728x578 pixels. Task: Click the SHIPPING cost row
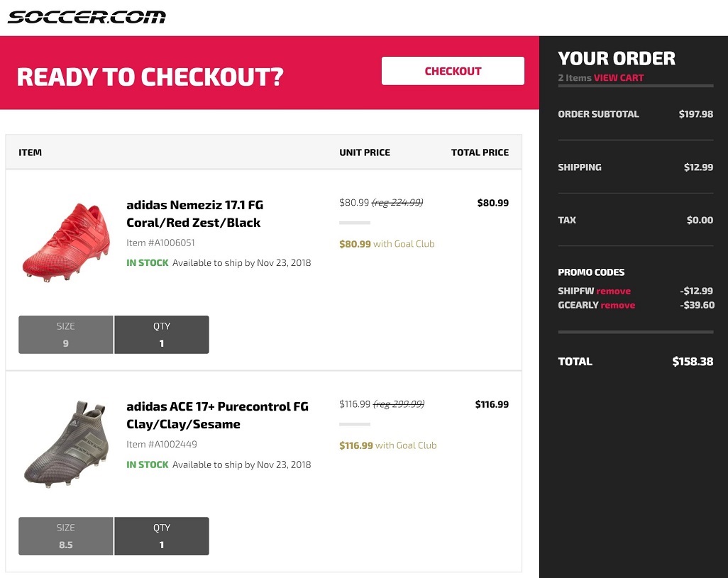point(635,167)
